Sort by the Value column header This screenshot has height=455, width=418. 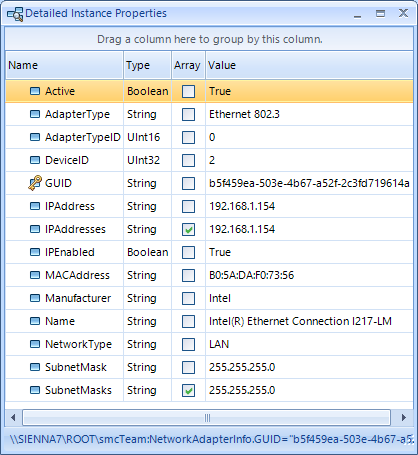click(x=309, y=65)
